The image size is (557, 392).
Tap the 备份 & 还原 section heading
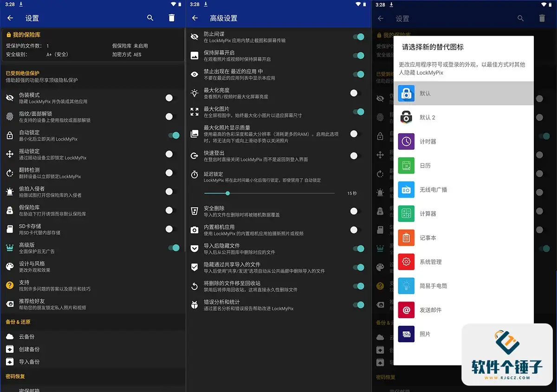click(x=18, y=322)
